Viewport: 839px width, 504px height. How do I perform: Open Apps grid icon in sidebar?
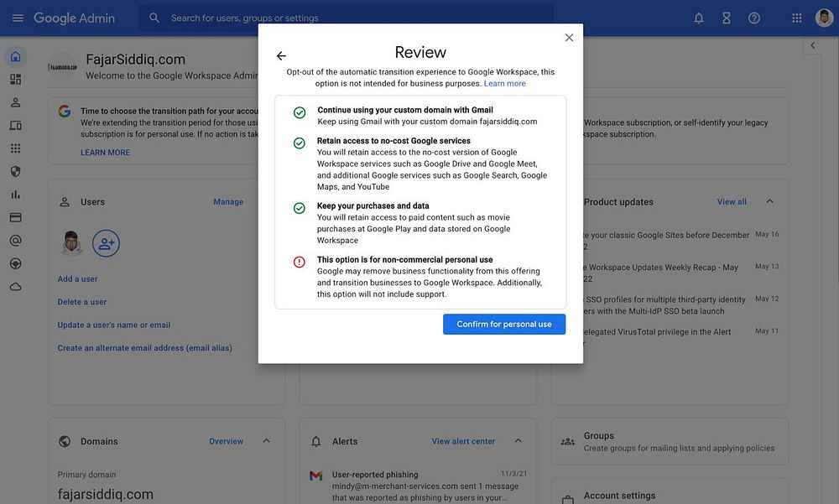click(15, 148)
